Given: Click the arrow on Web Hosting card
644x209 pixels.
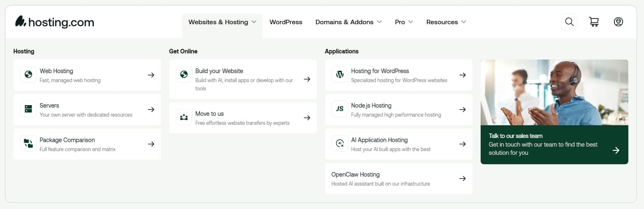Looking at the screenshot, I should click(x=151, y=75).
